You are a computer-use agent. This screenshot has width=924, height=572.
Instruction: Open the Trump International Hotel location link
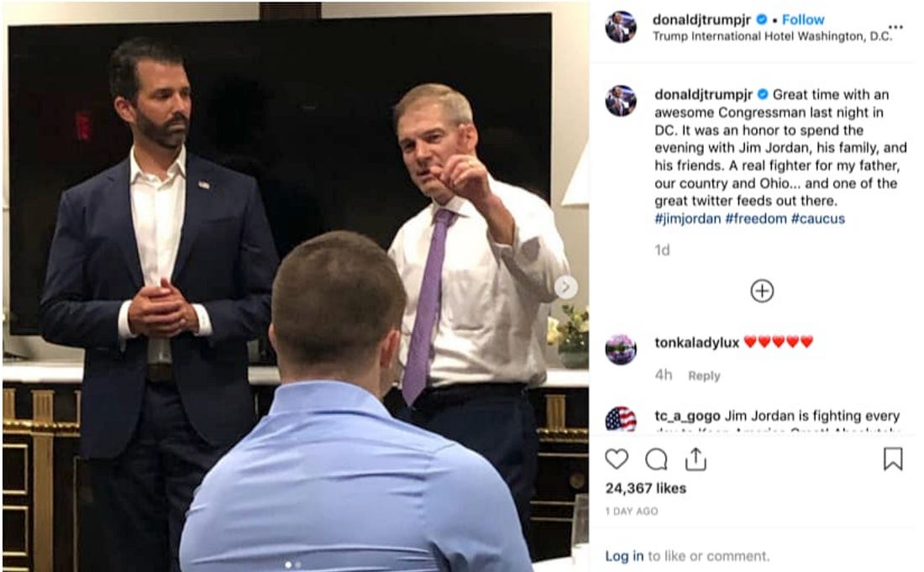pos(772,36)
